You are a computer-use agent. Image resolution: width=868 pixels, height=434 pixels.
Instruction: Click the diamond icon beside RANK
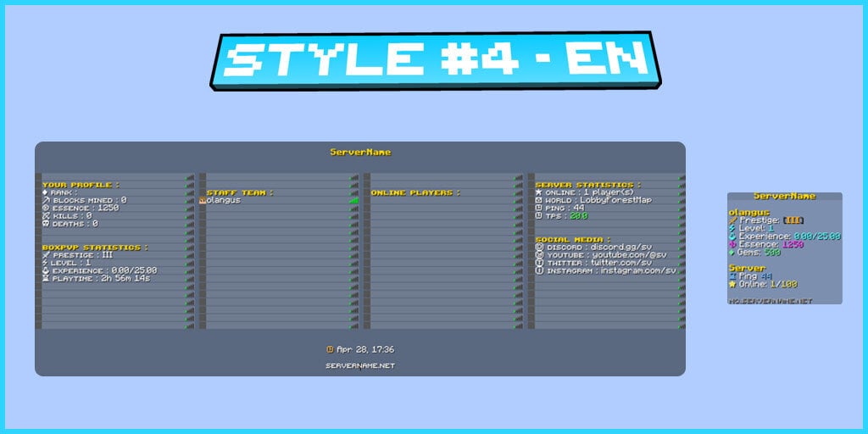coord(46,192)
